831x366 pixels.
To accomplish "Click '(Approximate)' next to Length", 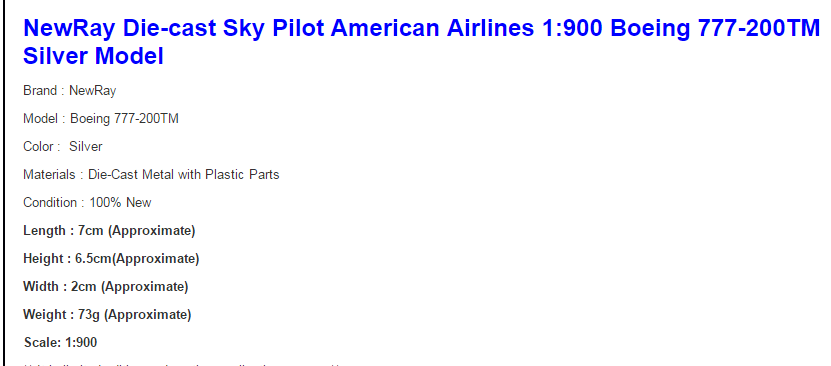I will pyautogui.click(x=152, y=231).
